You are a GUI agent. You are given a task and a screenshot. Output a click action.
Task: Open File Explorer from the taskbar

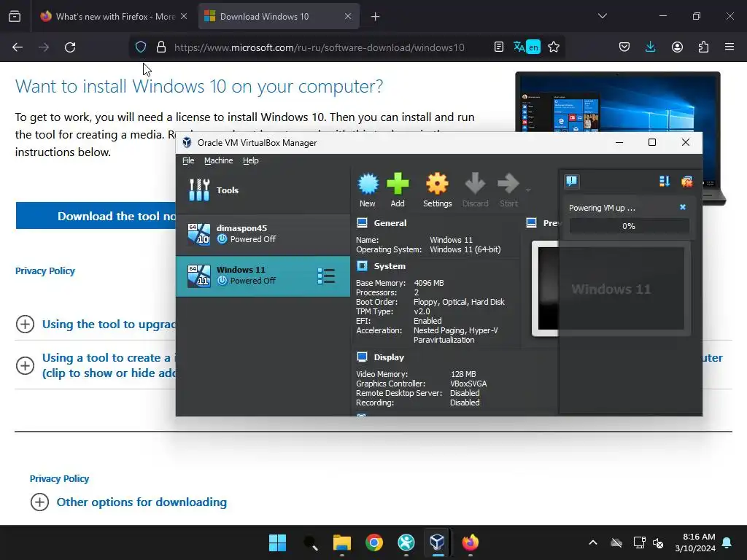coord(341,542)
